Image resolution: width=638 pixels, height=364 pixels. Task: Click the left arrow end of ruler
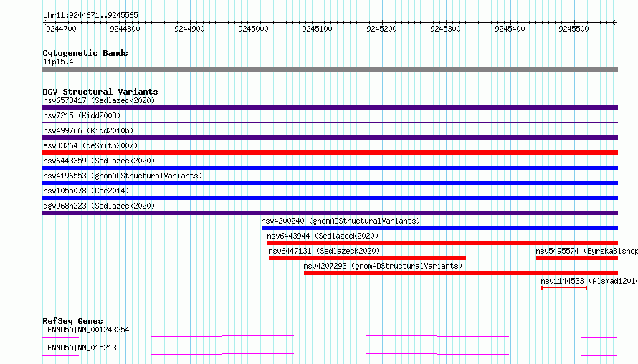pyautogui.click(x=44, y=22)
